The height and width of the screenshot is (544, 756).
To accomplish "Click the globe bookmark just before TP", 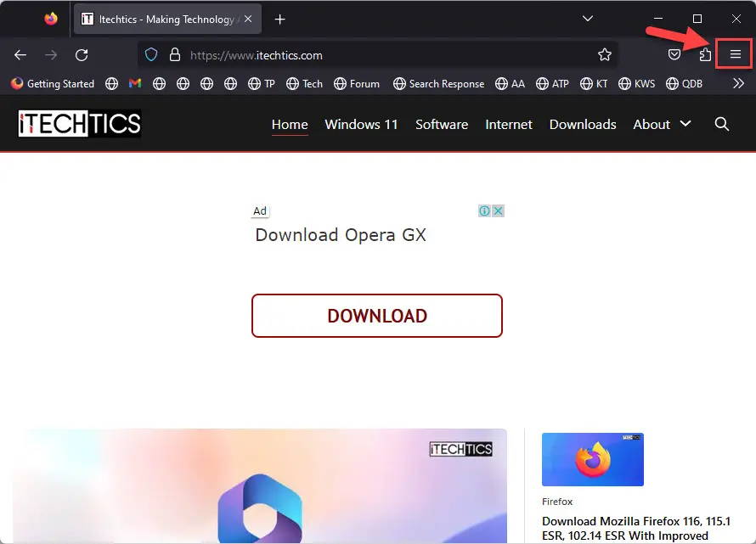I will (230, 83).
